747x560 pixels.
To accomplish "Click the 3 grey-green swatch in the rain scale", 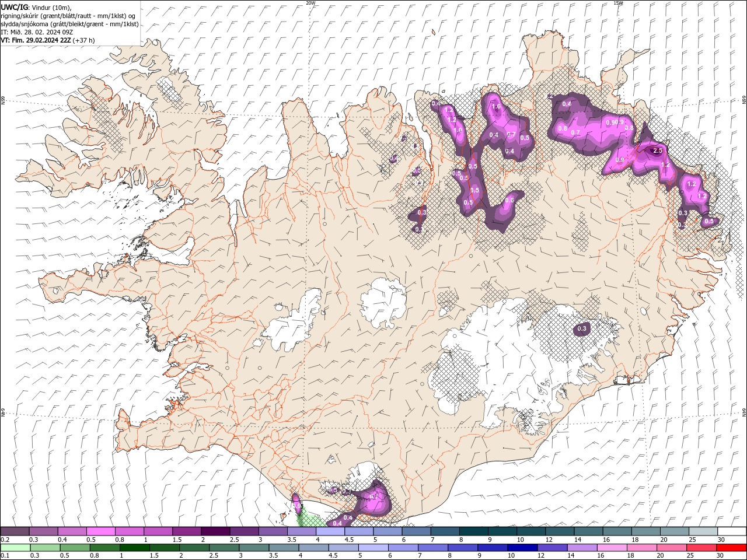I will pyautogui.click(x=253, y=548).
